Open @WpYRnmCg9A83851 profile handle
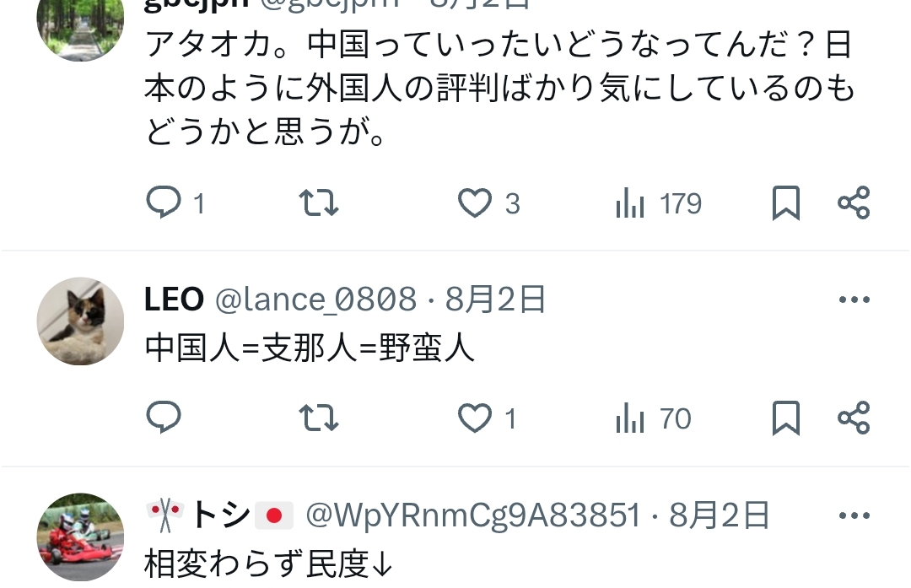 [472, 515]
